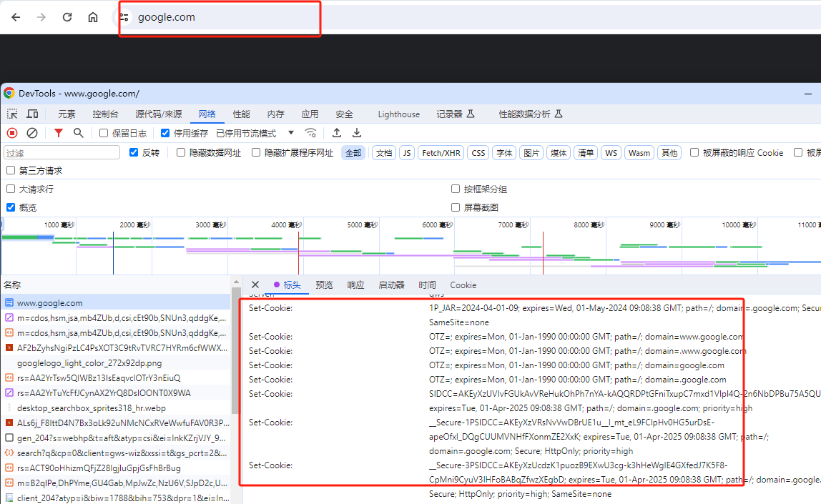Image resolution: width=821 pixels, height=504 pixels.
Task: Open the Lighthouse tab
Action: click(x=399, y=114)
